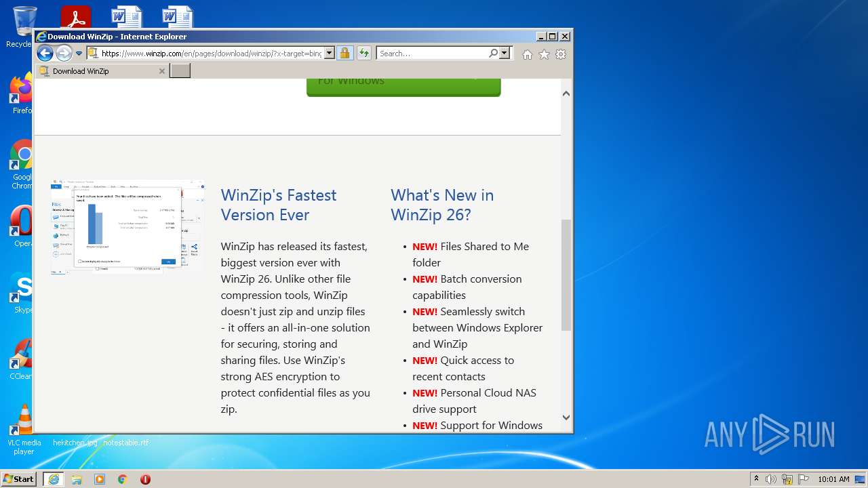Image resolution: width=868 pixels, height=488 pixels.
Task: Open the Home page icon
Action: tap(528, 54)
